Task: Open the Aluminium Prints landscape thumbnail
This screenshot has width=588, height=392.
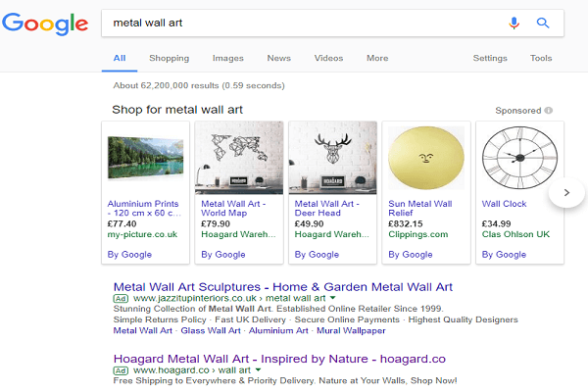Action: [x=145, y=158]
